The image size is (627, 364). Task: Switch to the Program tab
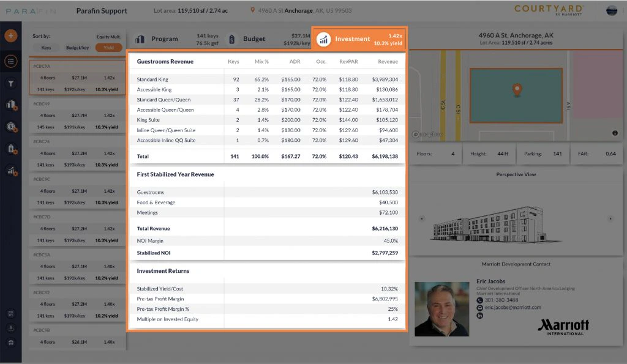[x=165, y=39]
